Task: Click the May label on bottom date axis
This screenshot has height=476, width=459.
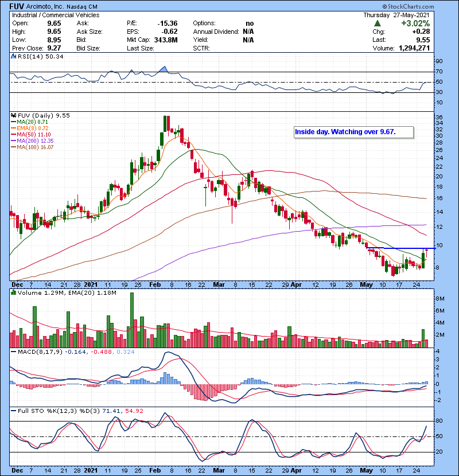Action: click(x=367, y=470)
